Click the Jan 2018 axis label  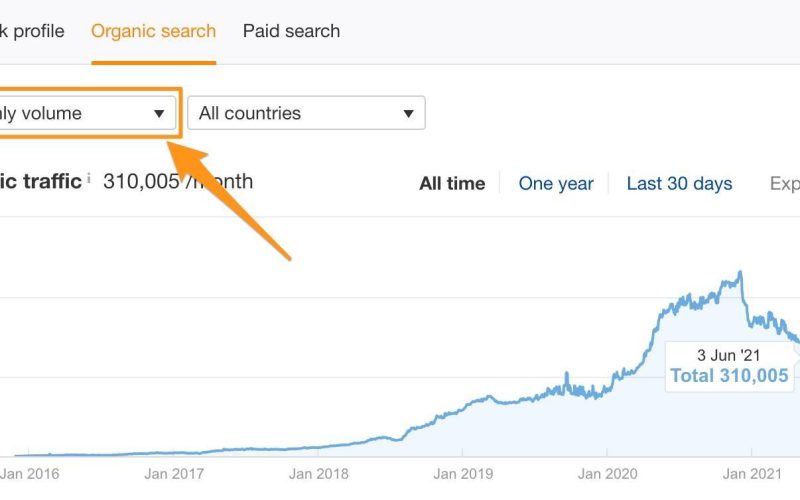click(x=318, y=474)
